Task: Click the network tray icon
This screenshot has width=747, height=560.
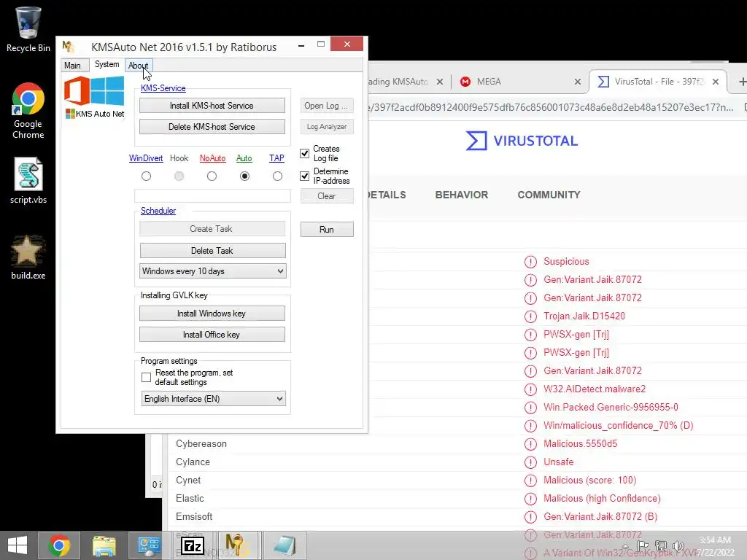Action: 661,546
